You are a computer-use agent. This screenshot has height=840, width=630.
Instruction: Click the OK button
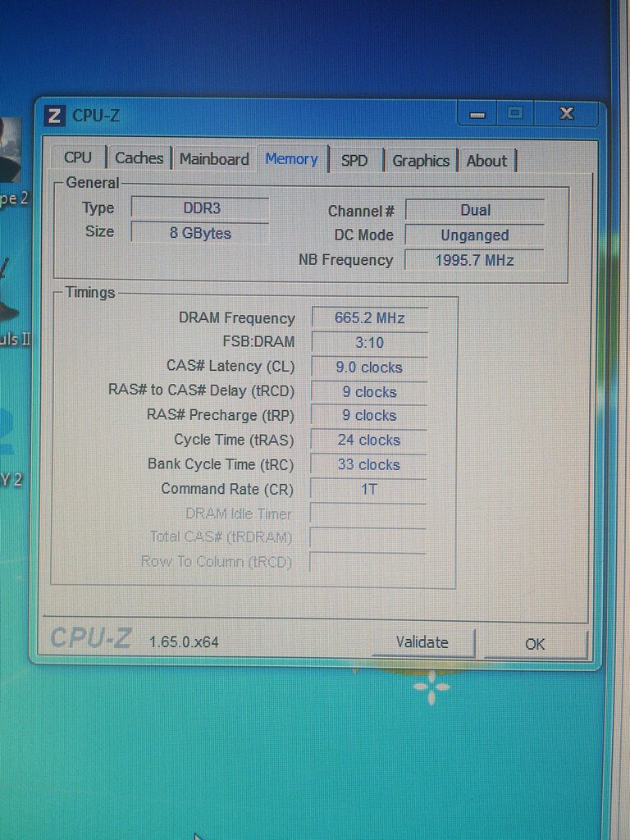(x=535, y=643)
